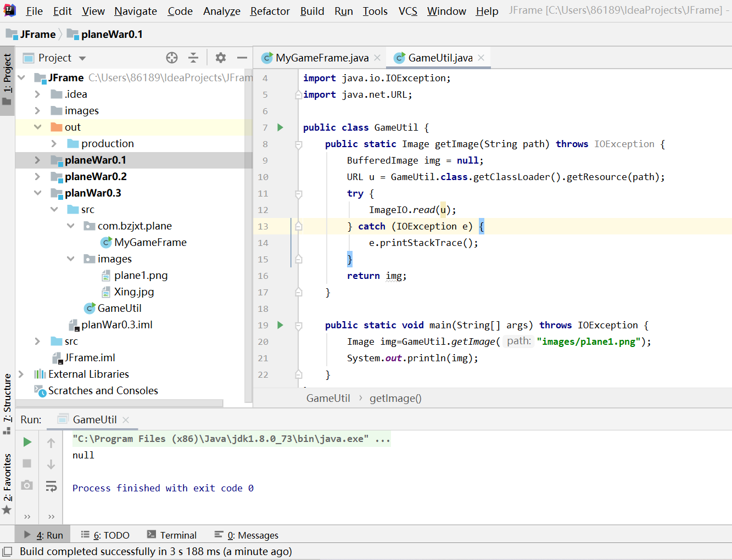The height and width of the screenshot is (560, 732).
Task: Expand the planeWar0.2 module
Action: pos(37,176)
